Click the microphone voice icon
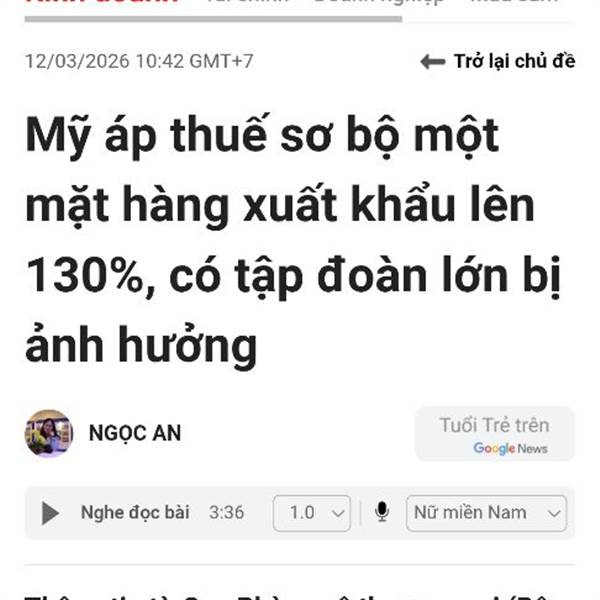Viewport: 600px width, 600px height. click(x=382, y=512)
